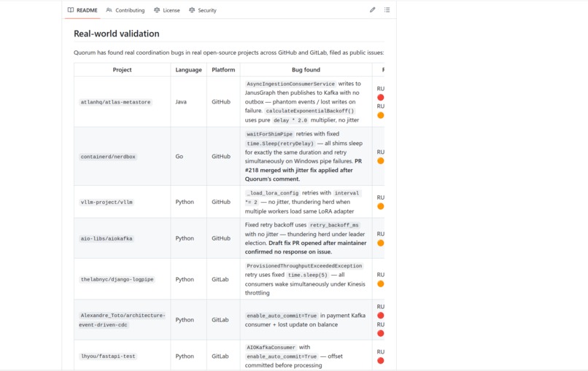This screenshot has width=588, height=371.
Task: Click the scales icon beside Security
Action: (192, 10)
